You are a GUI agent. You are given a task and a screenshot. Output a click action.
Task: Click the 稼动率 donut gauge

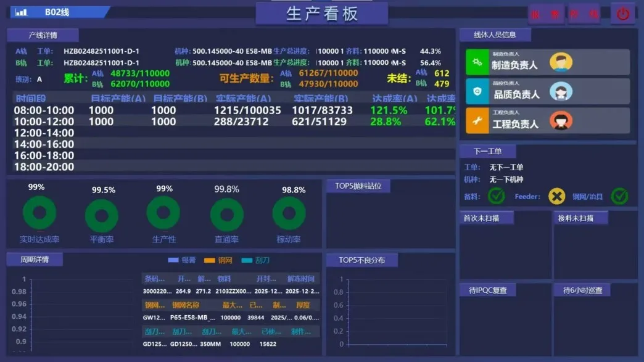pyautogui.click(x=289, y=213)
